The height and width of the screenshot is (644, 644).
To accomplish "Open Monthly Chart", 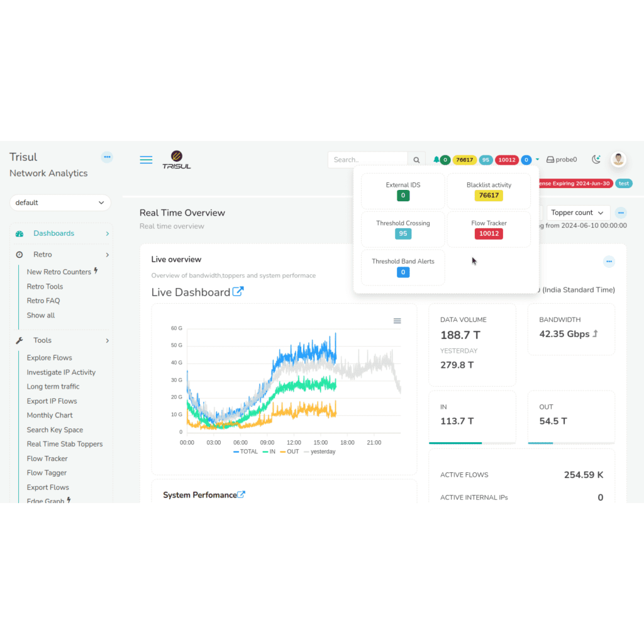I will click(50, 415).
